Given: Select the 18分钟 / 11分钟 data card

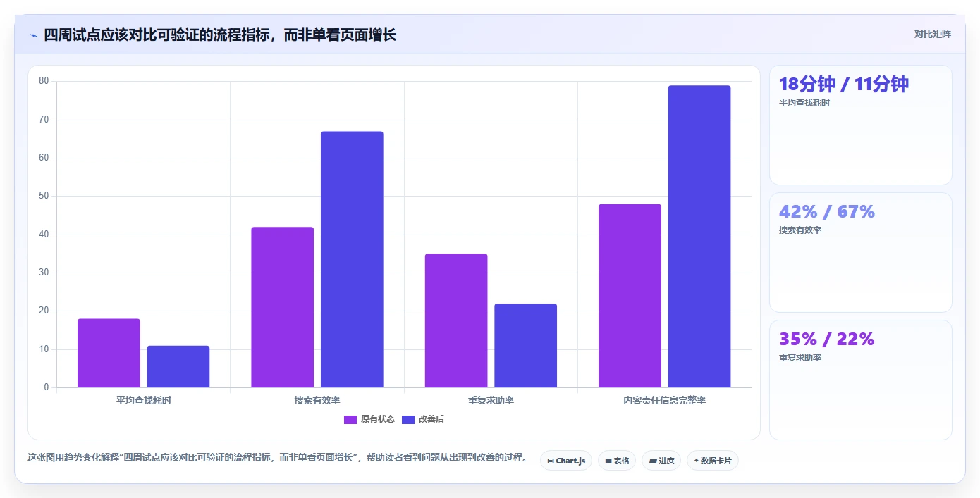Looking at the screenshot, I should click(860, 125).
